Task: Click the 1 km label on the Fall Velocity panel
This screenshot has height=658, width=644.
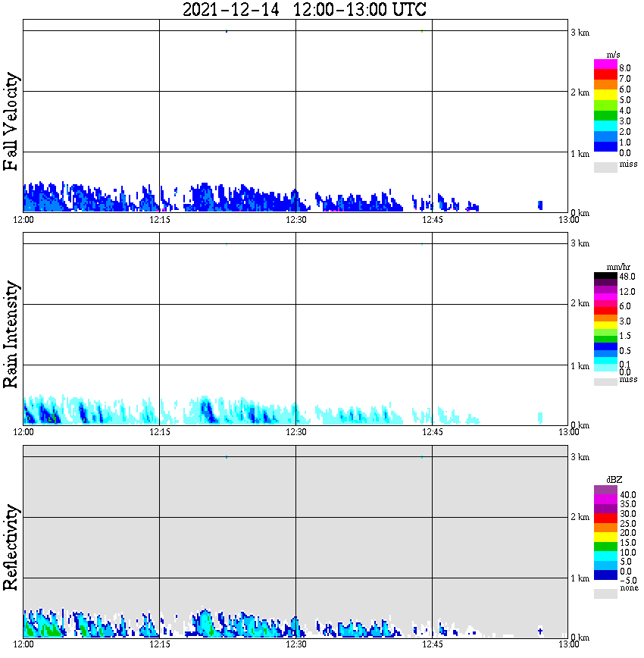Action: (x=580, y=154)
